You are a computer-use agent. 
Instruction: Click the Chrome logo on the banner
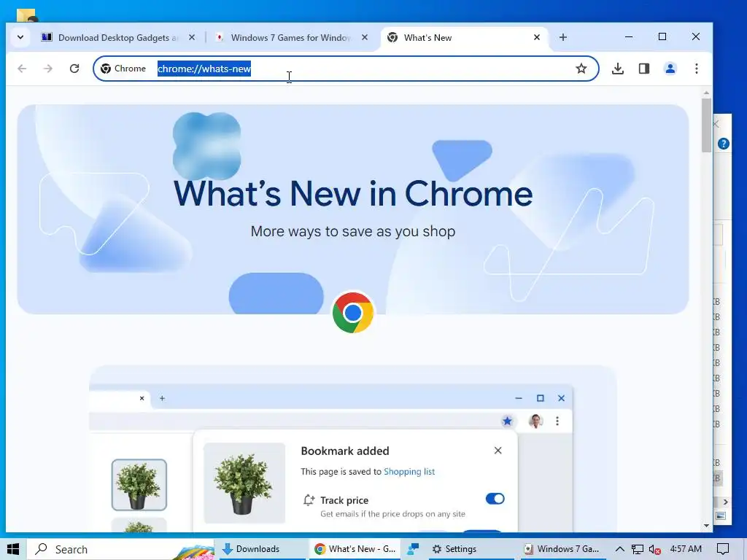click(x=353, y=313)
